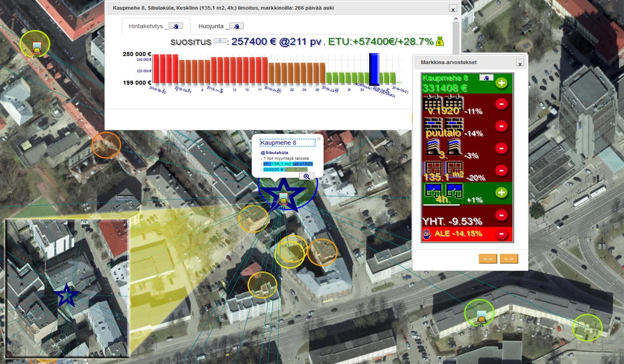
Task: Toggle the red minus on the puutalo row
Action: (501, 126)
